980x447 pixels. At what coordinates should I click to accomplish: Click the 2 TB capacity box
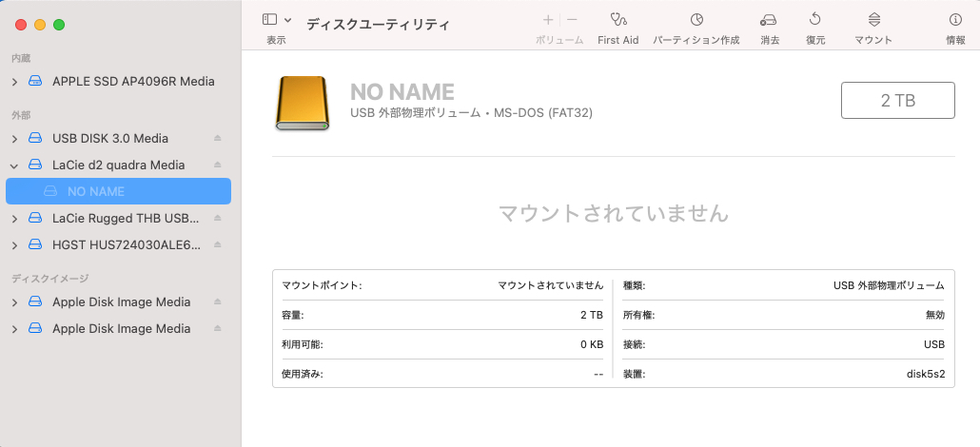pos(897,101)
